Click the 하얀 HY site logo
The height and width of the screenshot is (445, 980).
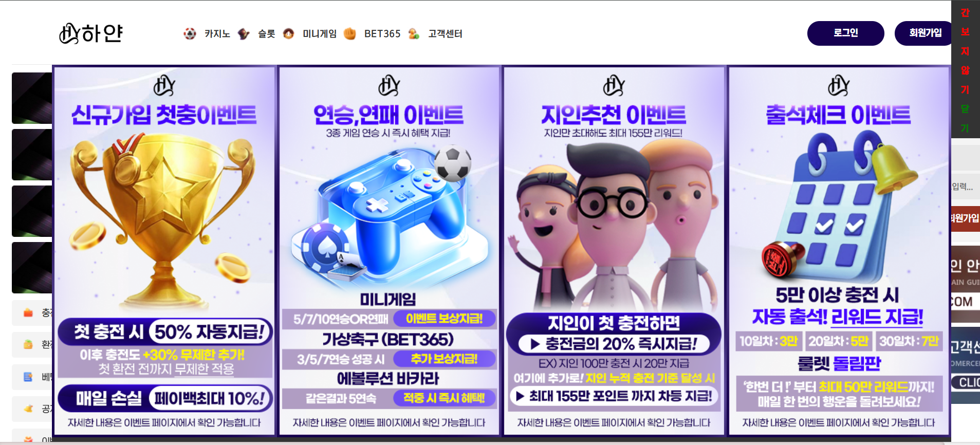point(91,33)
